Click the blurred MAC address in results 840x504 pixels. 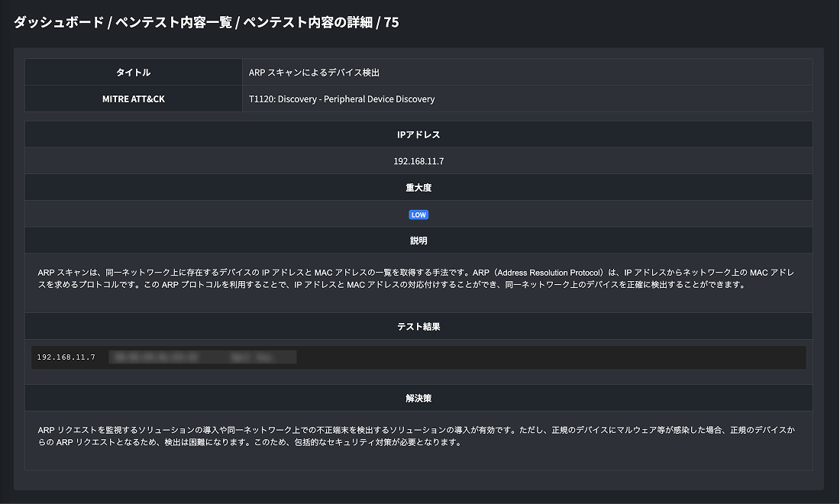(x=153, y=357)
